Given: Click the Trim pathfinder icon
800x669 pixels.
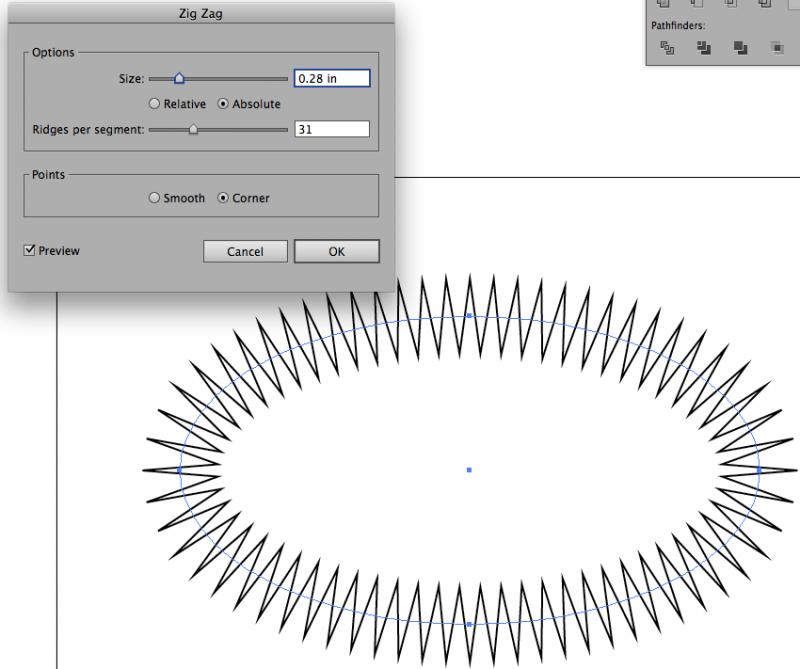Looking at the screenshot, I should click(x=704, y=48).
